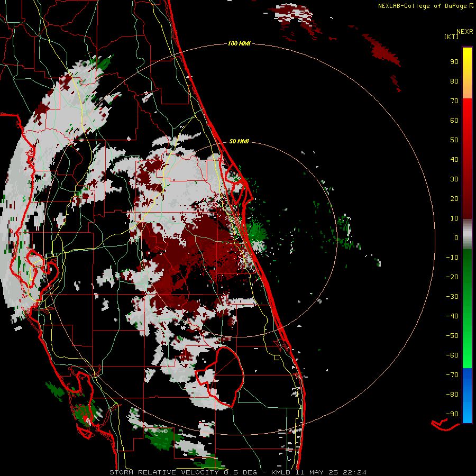Click the 80 value on the velocity scale
The width and height of the screenshot is (476, 476).
click(x=454, y=81)
